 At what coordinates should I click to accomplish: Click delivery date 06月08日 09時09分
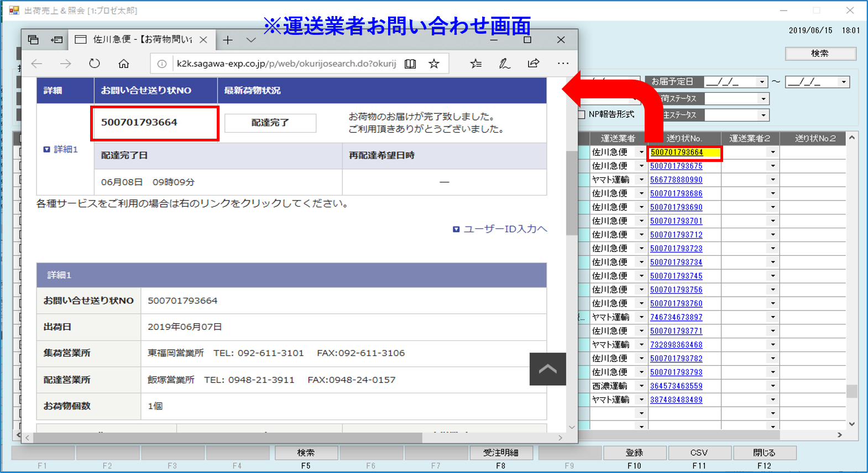point(148,182)
